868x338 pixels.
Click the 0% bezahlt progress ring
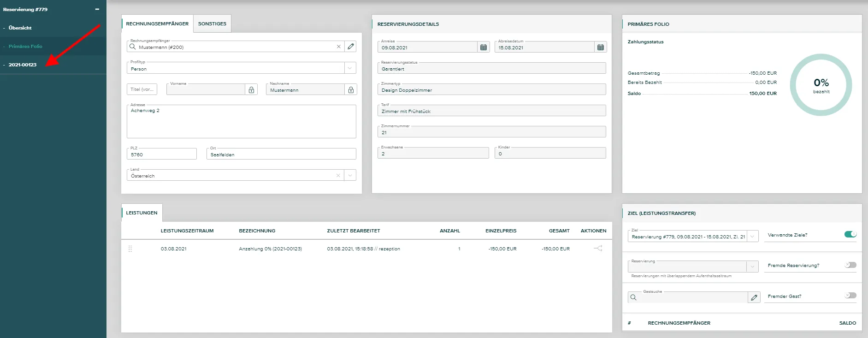coord(821,85)
